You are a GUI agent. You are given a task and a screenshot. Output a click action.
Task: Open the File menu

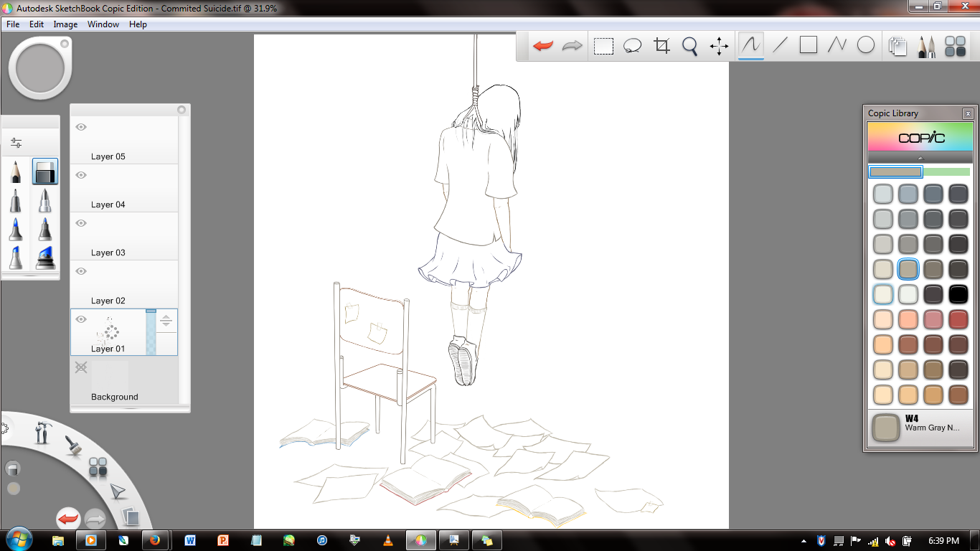point(13,24)
